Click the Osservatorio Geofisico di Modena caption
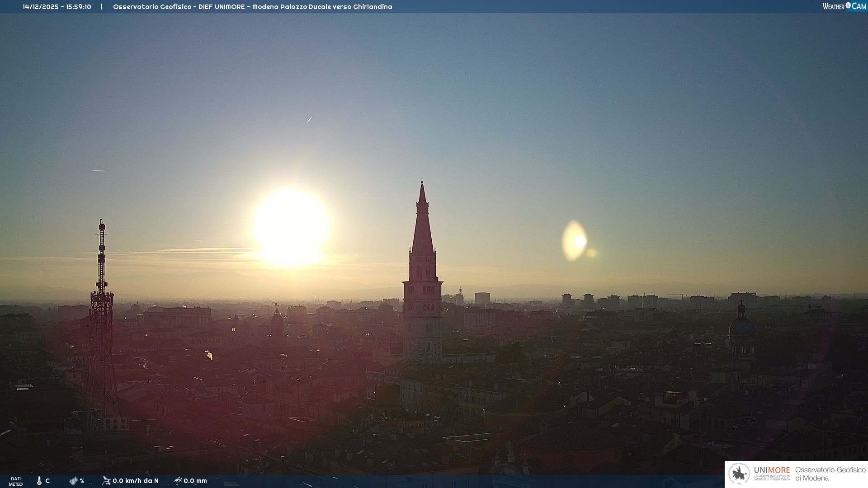The height and width of the screenshot is (488, 868). [830, 474]
